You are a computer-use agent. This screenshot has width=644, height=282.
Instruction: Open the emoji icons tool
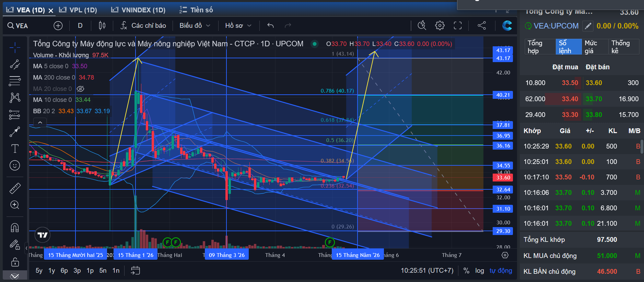click(x=15, y=165)
